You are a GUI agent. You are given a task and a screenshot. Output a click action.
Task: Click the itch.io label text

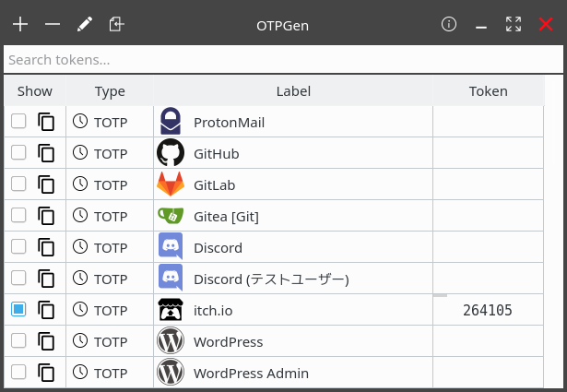pos(213,311)
